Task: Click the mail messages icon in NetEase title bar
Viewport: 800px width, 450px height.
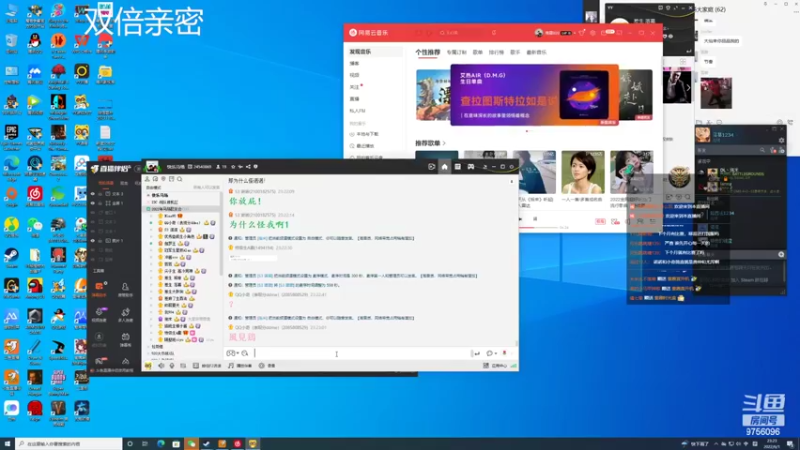Action: tap(604, 33)
